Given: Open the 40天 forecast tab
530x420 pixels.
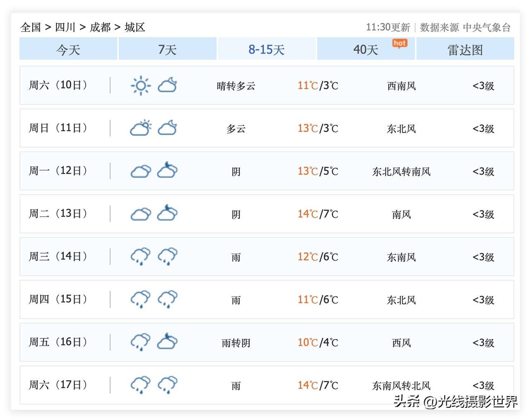Looking at the screenshot, I should pyautogui.click(x=366, y=49).
